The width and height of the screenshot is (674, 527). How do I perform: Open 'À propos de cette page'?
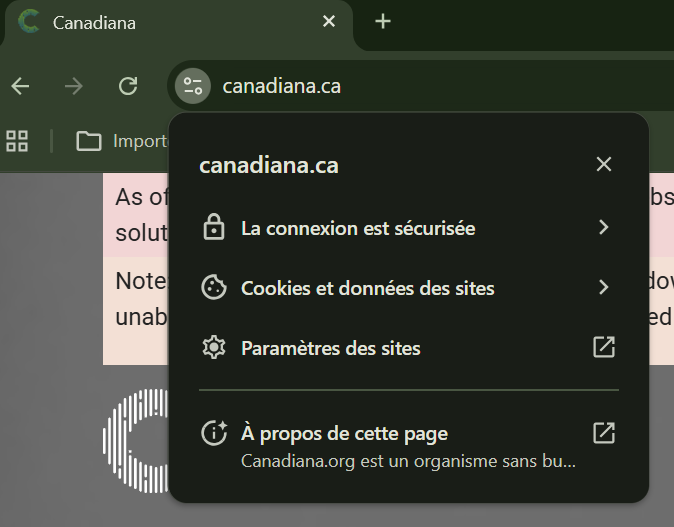point(408,445)
